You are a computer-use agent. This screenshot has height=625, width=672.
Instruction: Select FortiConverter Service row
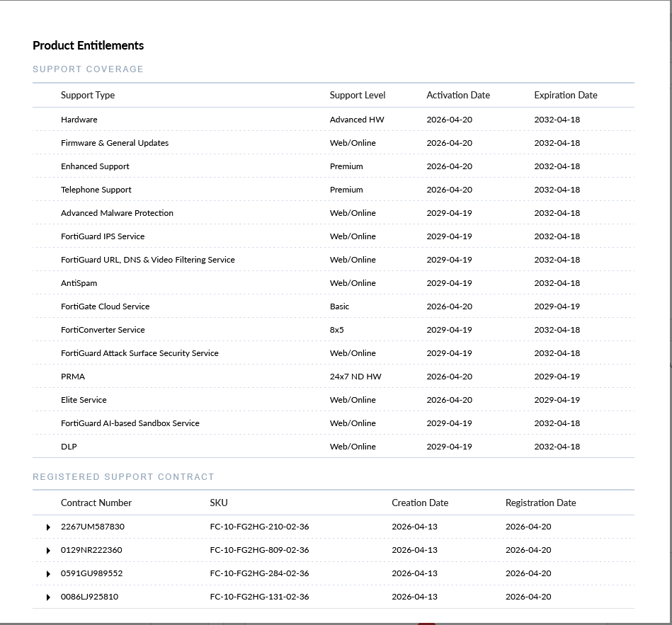point(334,329)
